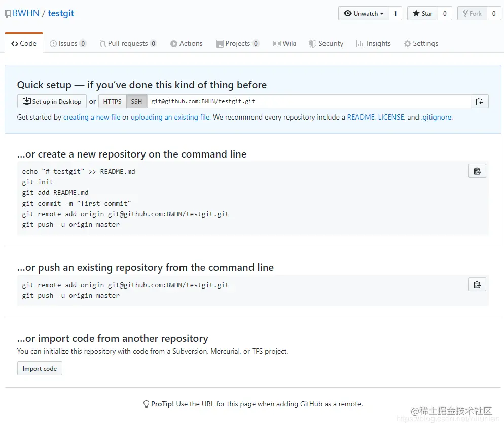The width and height of the screenshot is (504, 428).
Task: Go to the Actions tab
Action: pos(187,44)
